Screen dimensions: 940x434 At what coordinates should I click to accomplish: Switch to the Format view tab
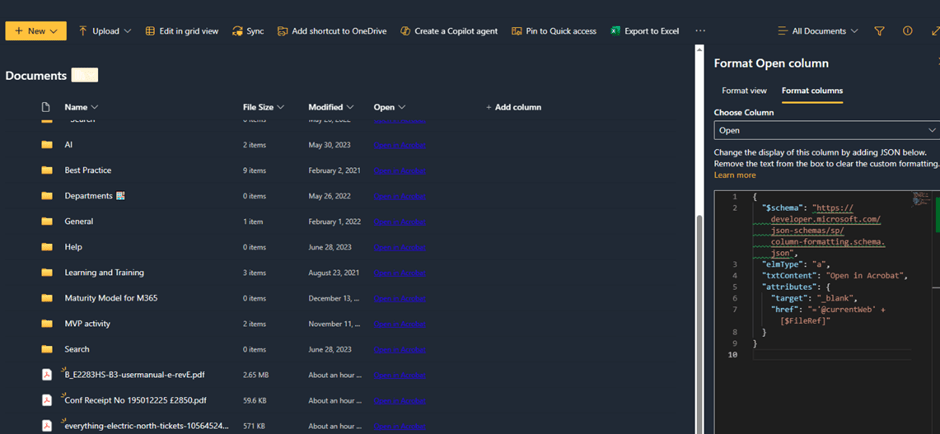click(744, 91)
